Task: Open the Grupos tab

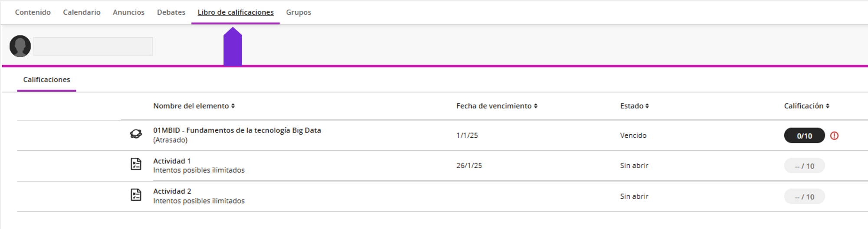Action: [299, 12]
